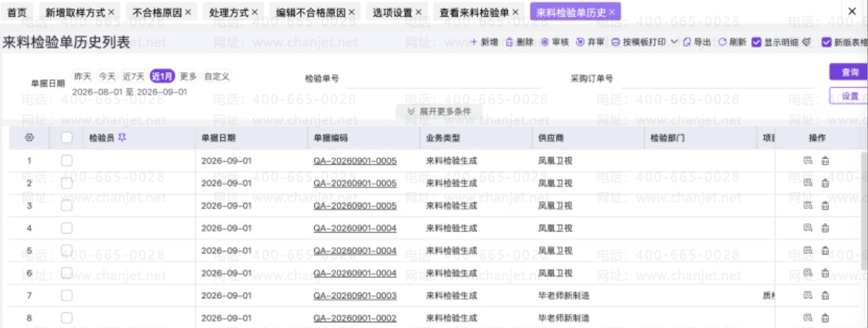The image size is (868, 328).
Task: Select the 更多 date range option
Action: (188, 76)
